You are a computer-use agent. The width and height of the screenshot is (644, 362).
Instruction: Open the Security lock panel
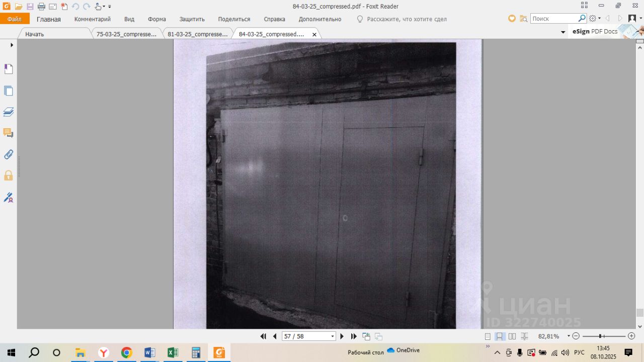pos(9,175)
